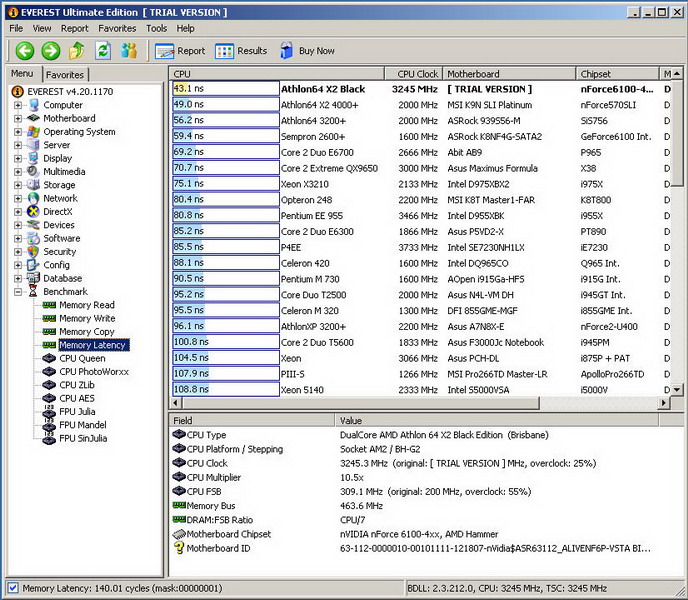Toggle the checkbox in the status bar
The height and width of the screenshot is (600, 688).
coord(13,588)
